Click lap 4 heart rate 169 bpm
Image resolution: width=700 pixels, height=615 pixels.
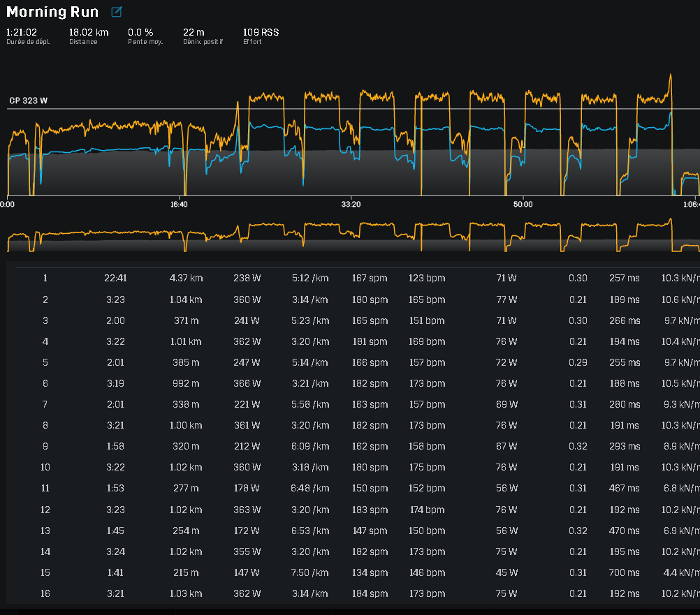tap(427, 341)
